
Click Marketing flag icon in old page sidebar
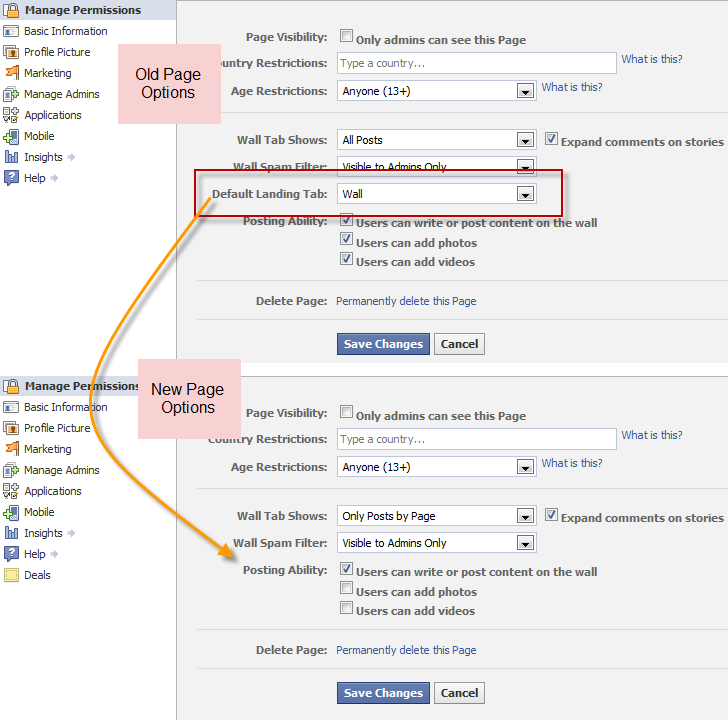pyautogui.click(x=12, y=73)
